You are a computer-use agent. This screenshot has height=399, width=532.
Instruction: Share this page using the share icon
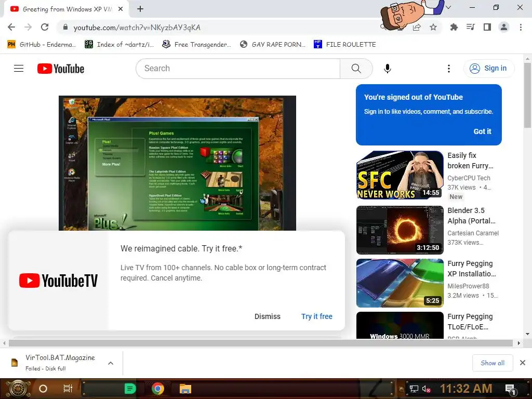pyautogui.click(x=417, y=28)
